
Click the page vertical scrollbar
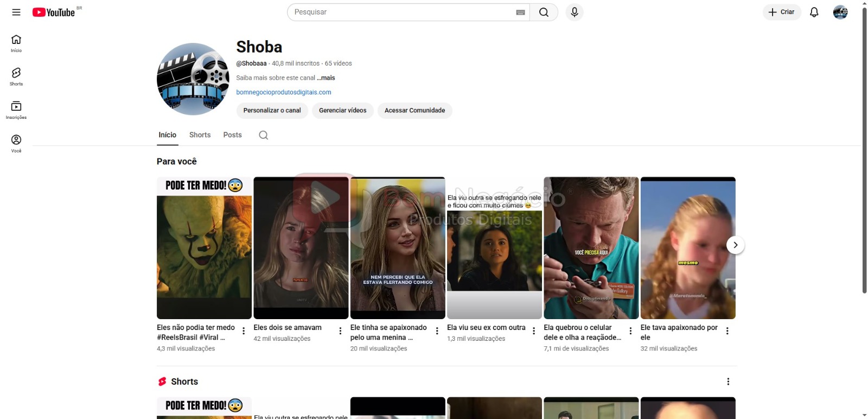coord(864,163)
